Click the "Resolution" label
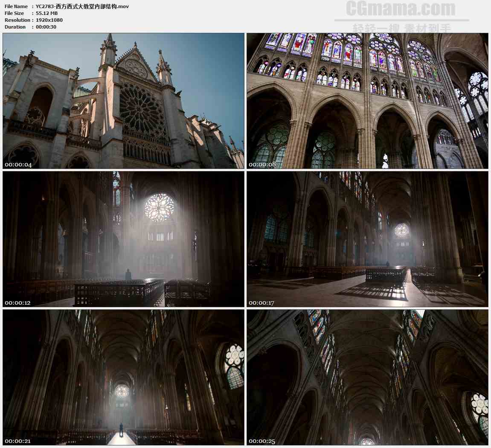 (17, 20)
